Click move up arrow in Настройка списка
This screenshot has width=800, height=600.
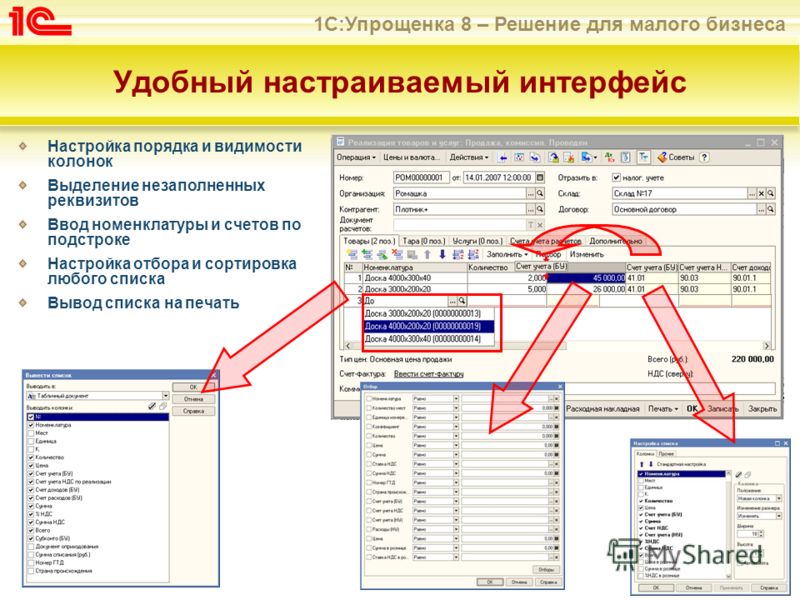coord(641,464)
